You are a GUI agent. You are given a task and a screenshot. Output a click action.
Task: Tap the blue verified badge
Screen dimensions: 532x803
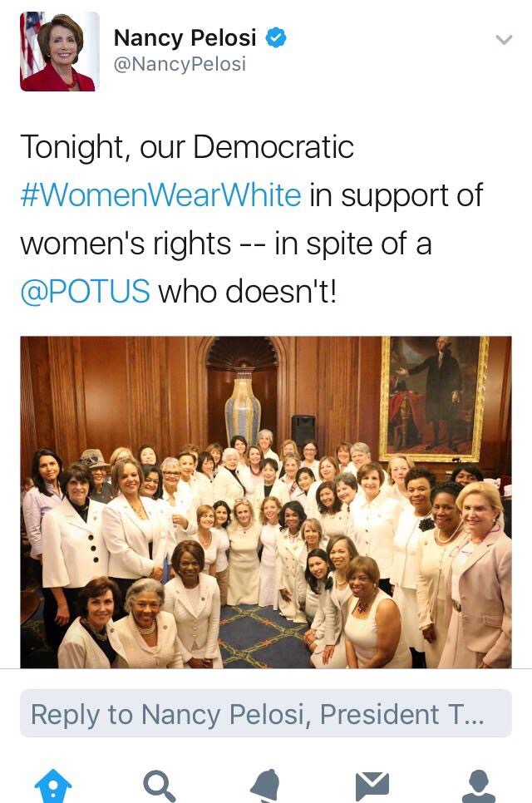[276, 38]
